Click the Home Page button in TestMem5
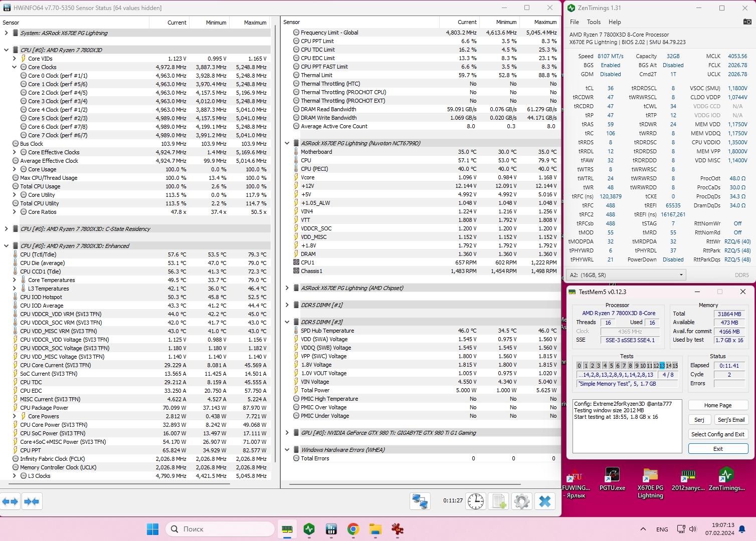This screenshot has height=541, width=756. click(718, 405)
